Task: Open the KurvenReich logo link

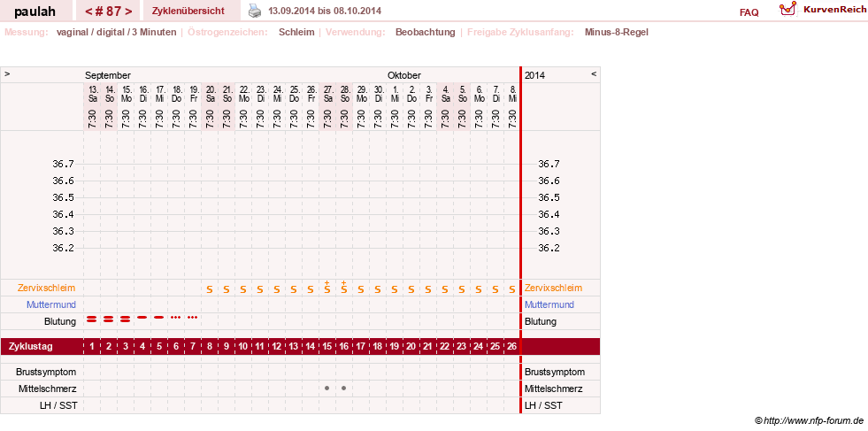Action: (x=822, y=9)
